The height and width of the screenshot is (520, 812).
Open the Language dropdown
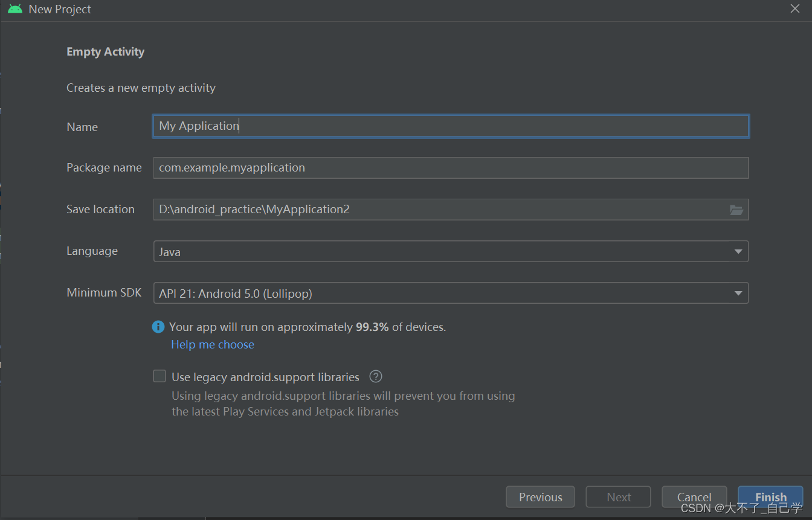click(451, 251)
